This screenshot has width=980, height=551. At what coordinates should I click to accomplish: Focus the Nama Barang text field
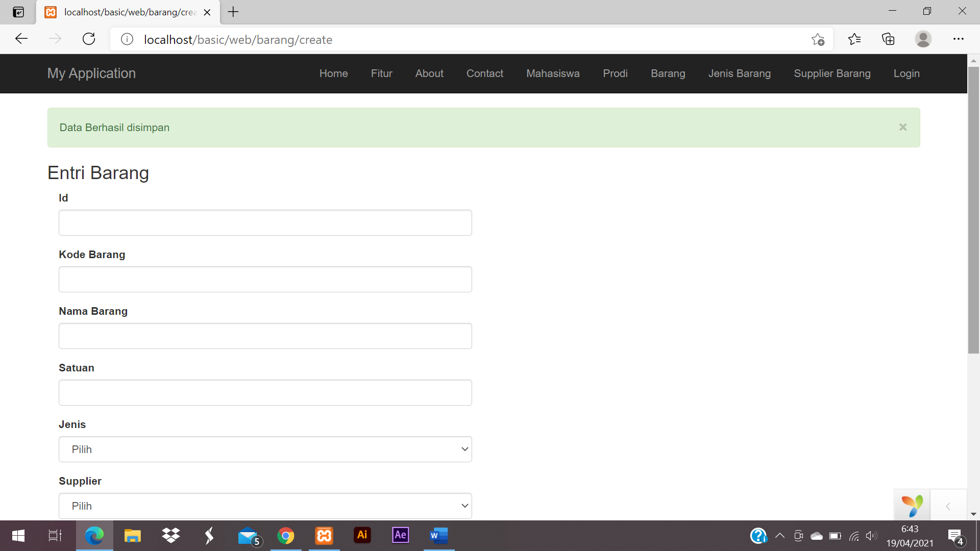click(265, 336)
